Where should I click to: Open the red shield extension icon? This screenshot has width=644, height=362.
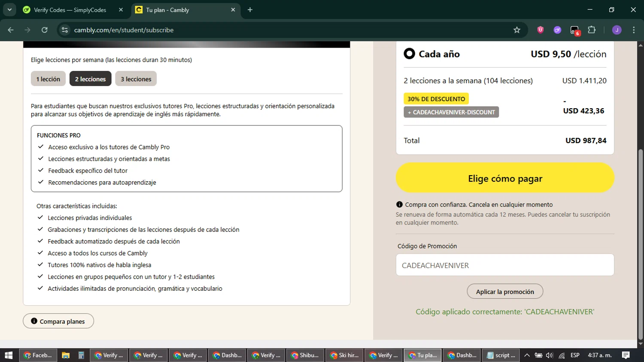click(x=541, y=30)
